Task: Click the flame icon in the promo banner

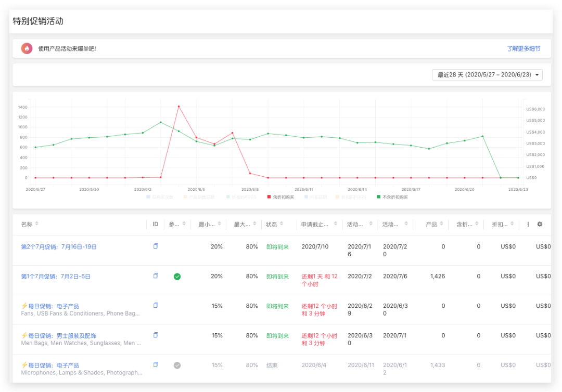Action: (27, 48)
